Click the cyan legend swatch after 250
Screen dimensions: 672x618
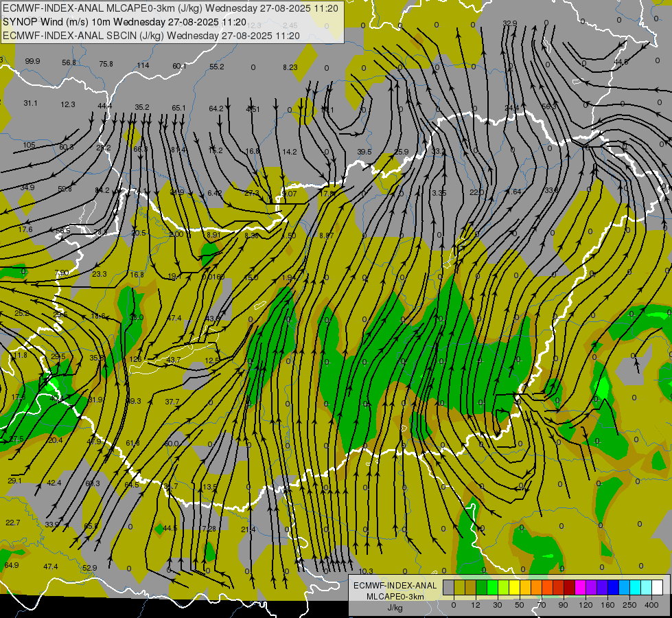(x=636, y=587)
